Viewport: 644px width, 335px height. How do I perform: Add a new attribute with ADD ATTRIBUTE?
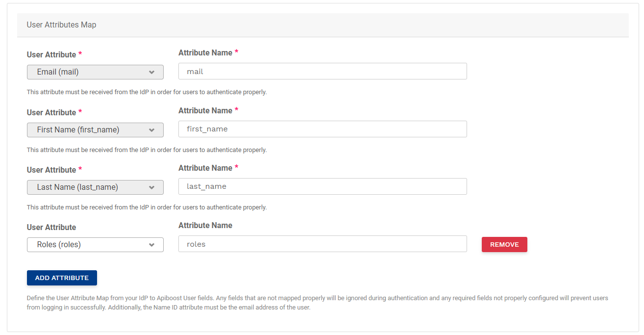pyautogui.click(x=62, y=278)
